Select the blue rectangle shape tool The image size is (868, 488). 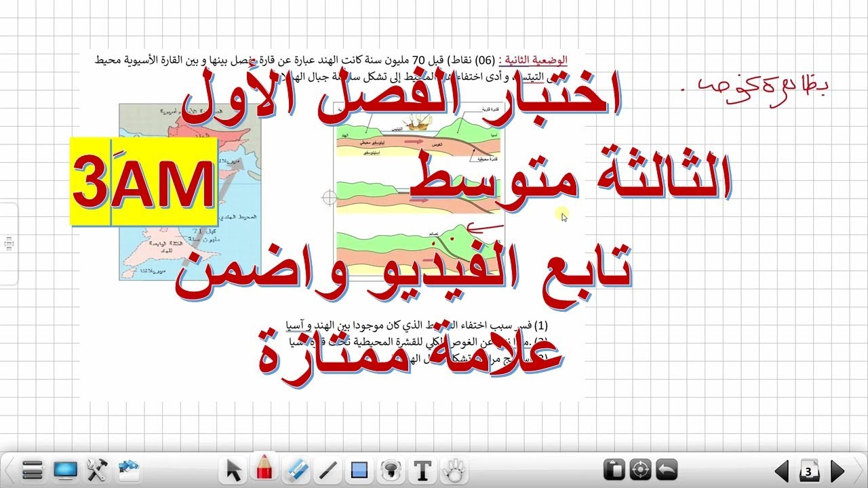[x=359, y=470]
